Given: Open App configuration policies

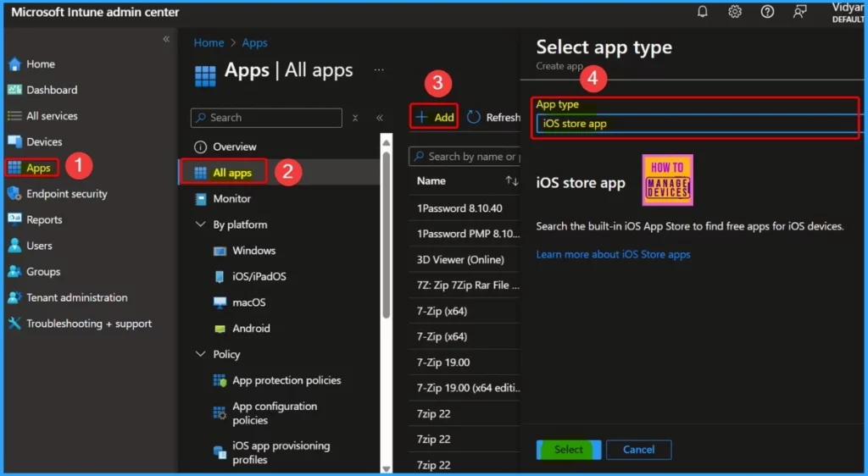Looking at the screenshot, I should point(275,413).
